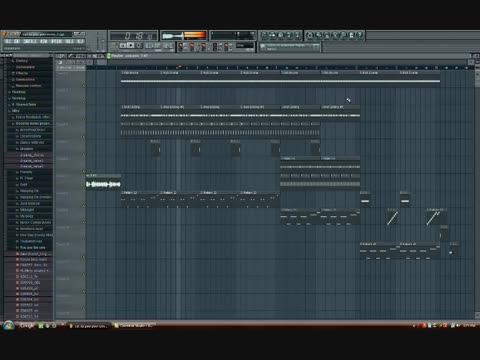Open the VIEW menu
Image resolution: width=480 pixels, height=360 pixels.
44,42
